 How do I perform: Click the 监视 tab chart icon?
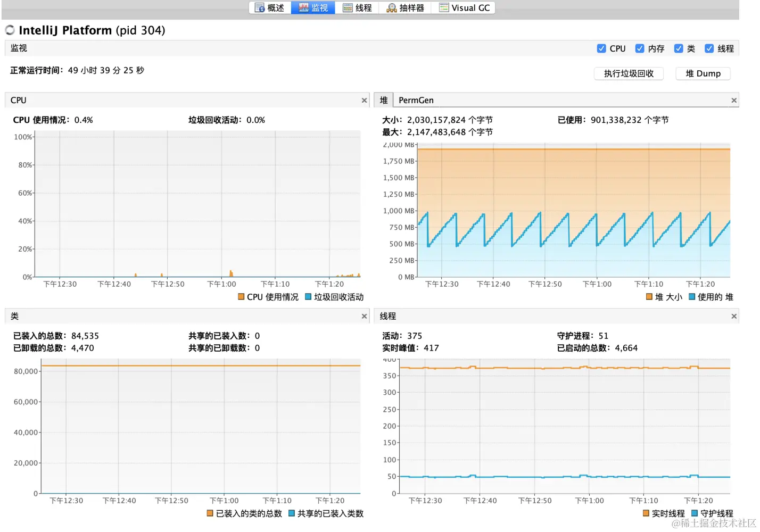pyautogui.click(x=304, y=8)
